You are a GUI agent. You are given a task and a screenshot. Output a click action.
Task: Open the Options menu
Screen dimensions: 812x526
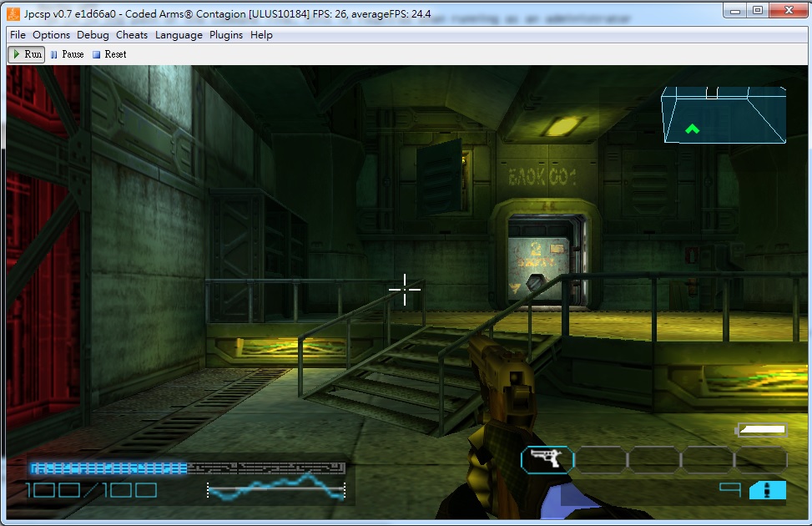tap(51, 35)
